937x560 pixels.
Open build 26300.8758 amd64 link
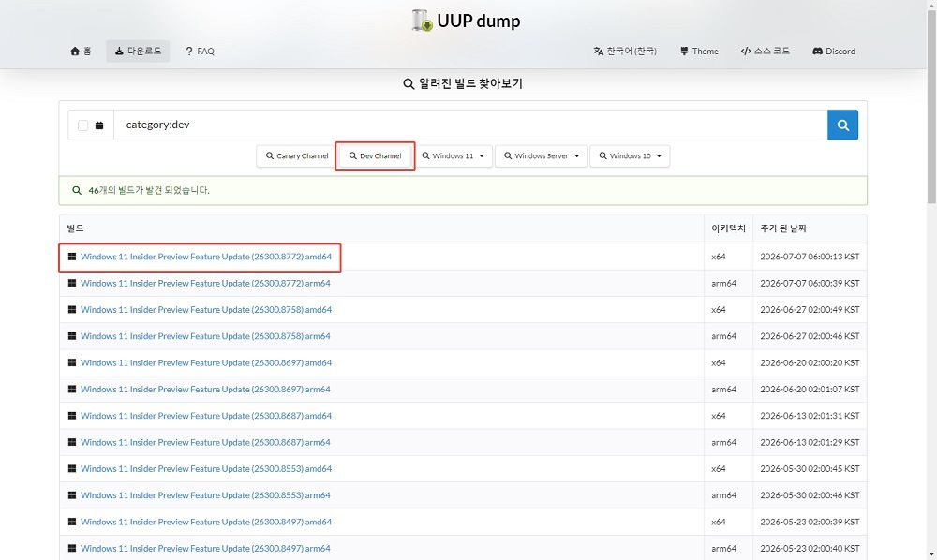coord(206,309)
